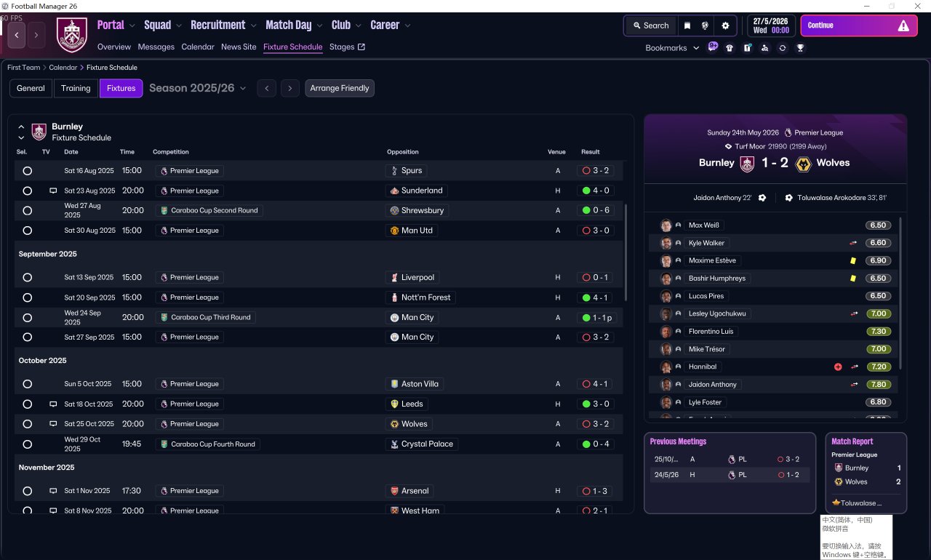This screenshot has height=560, width=931.
Task: Expand the Squad menu chevron
Action: click(x=179, y=26)
